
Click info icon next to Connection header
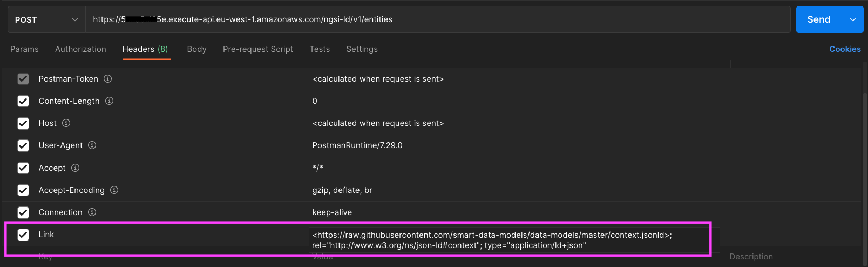click(x=92, y=212)
